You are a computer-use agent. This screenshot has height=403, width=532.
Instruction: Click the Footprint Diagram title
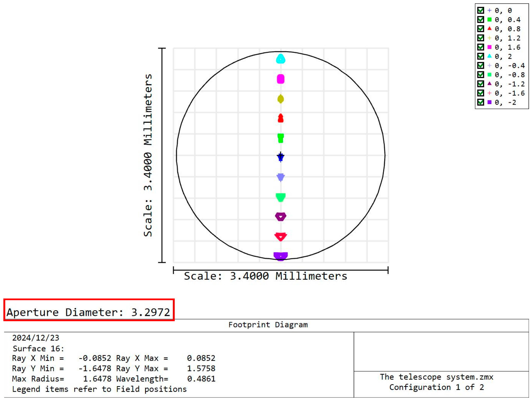(268, 324)
